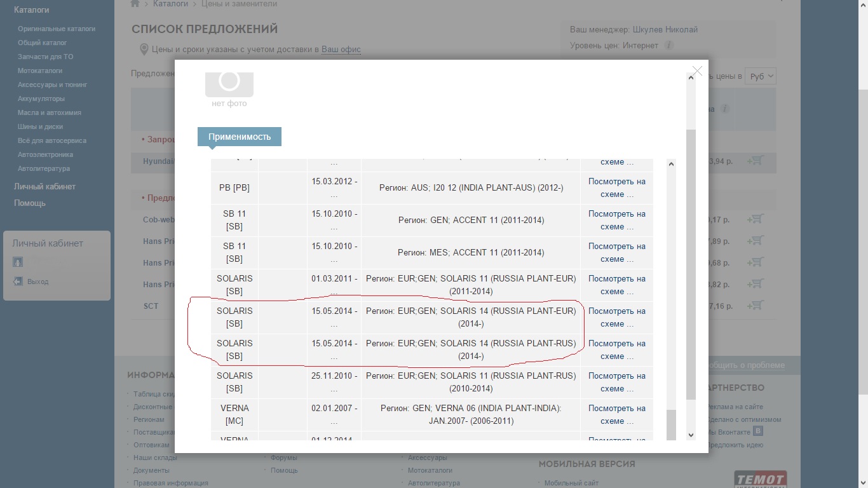
Task: Add the Hyundai row item to cart
Action: tap(755, 161)
